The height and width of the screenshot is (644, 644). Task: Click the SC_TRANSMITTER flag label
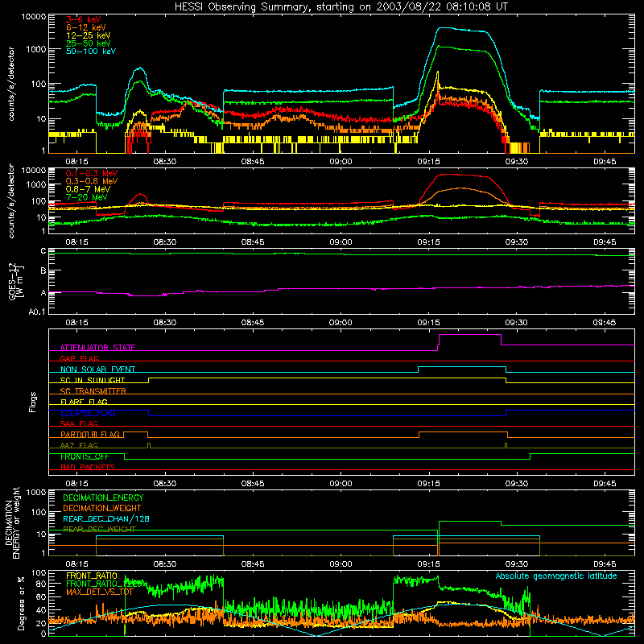[93, 390]
